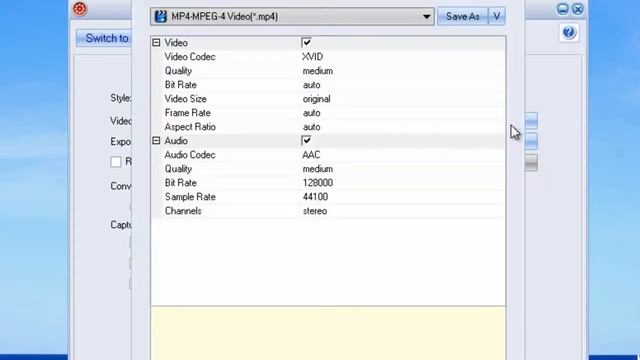Close the background application window
The width and height of the screenshot is (640, 360).
pos(578,9)
